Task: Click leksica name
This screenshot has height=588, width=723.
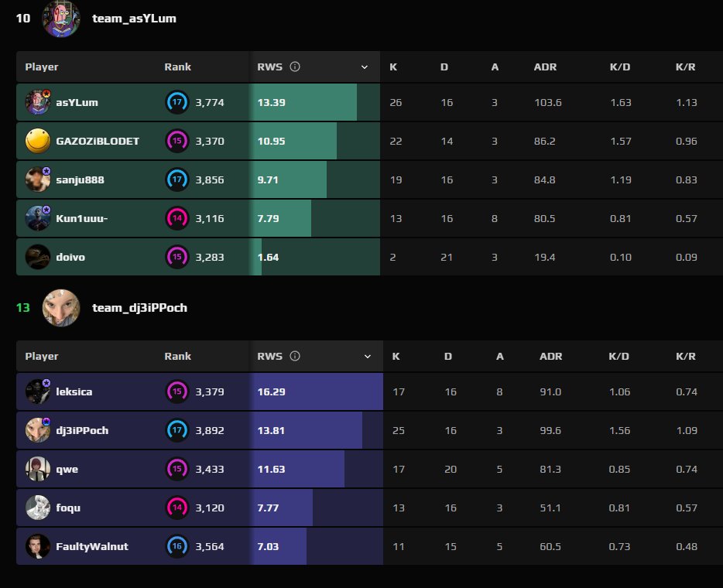Action: [x=74, y=391]
